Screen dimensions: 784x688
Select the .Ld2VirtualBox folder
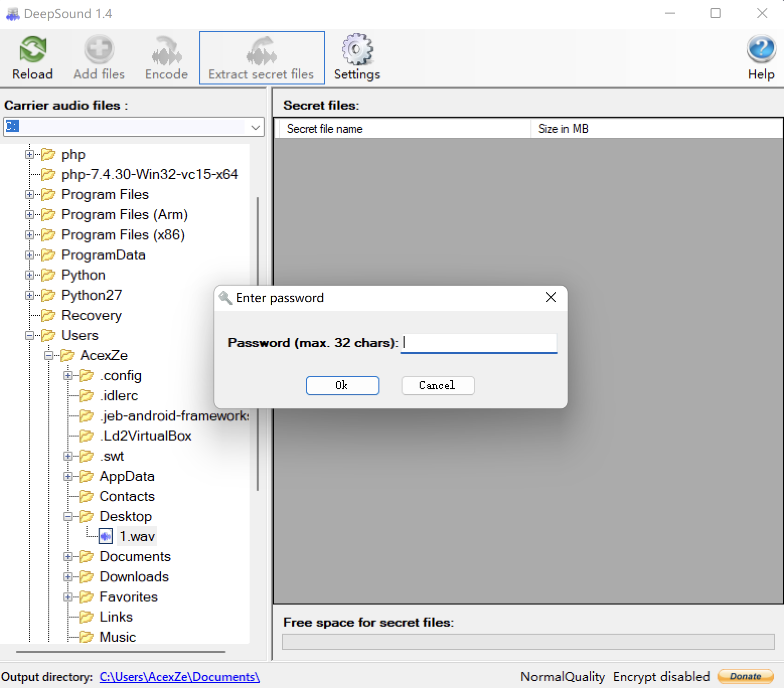point(145,436)
